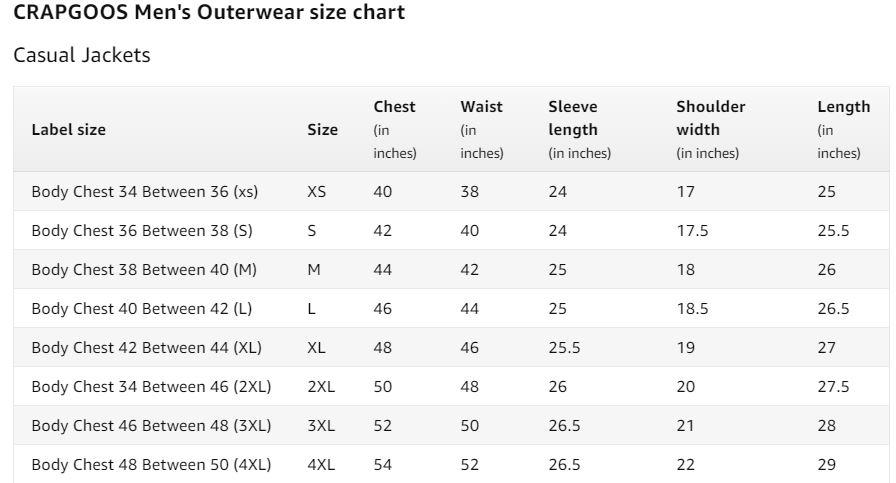Click the length value 29 in the 4XL row
The image size is (896, 483).
click(826, 464)
